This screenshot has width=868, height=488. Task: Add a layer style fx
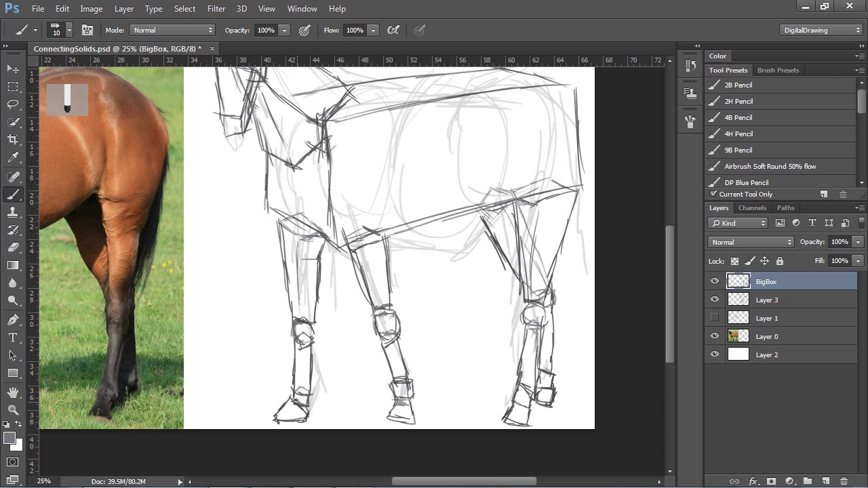tap(753, 481)
